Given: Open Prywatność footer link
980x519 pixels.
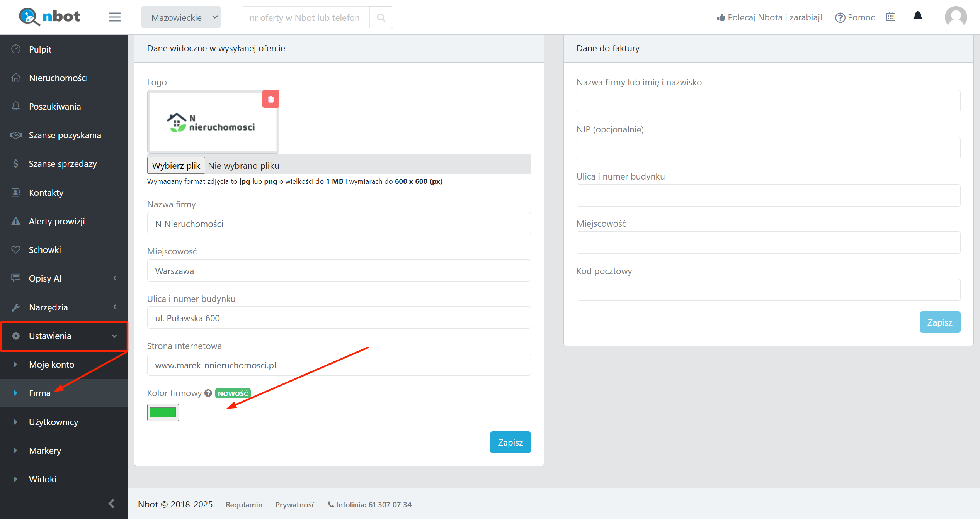Looking at the screenshot, I should (x=295, y=505).
